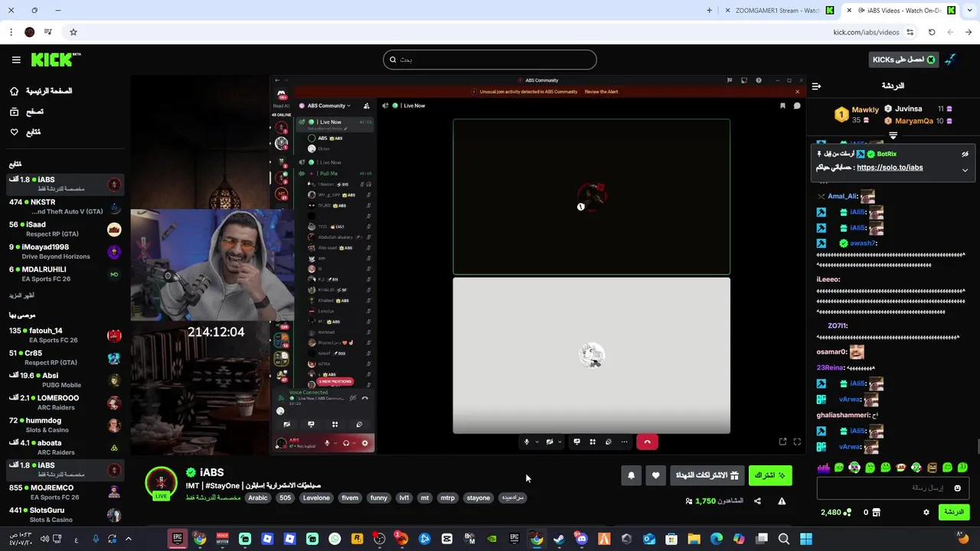The image size is (980, 551).
Task: Click the Arabic language tag
Action: 258,497
